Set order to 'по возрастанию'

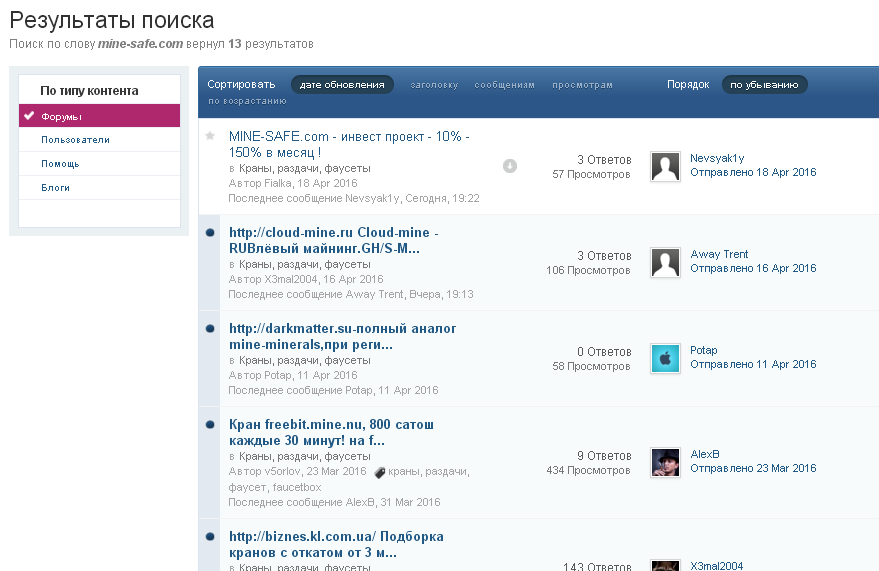click(247, 101)
